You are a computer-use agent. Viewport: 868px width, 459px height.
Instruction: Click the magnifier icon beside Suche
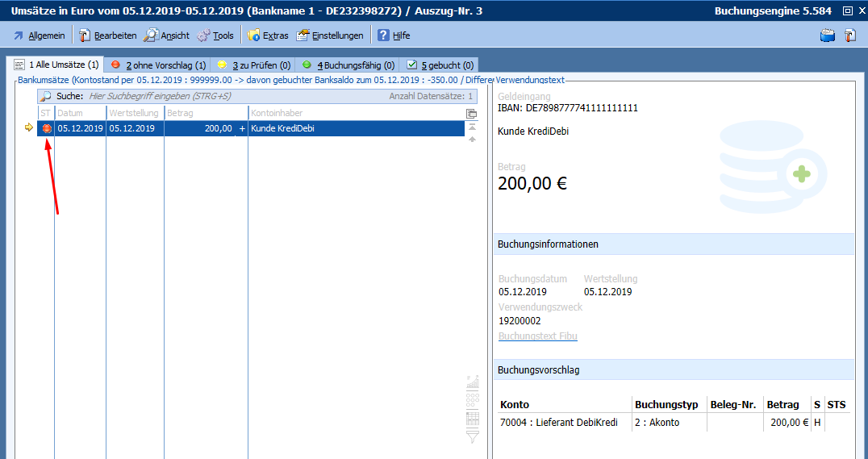46,96
